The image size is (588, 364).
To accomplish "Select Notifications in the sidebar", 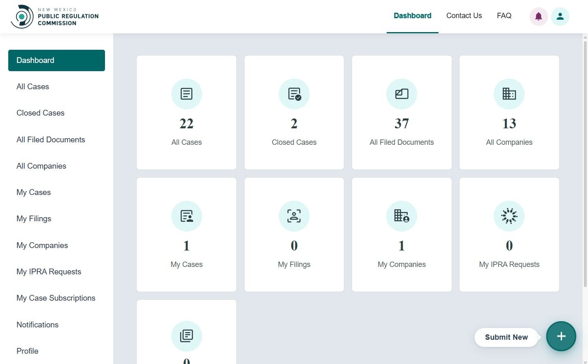I will click(x=37, y=325).
